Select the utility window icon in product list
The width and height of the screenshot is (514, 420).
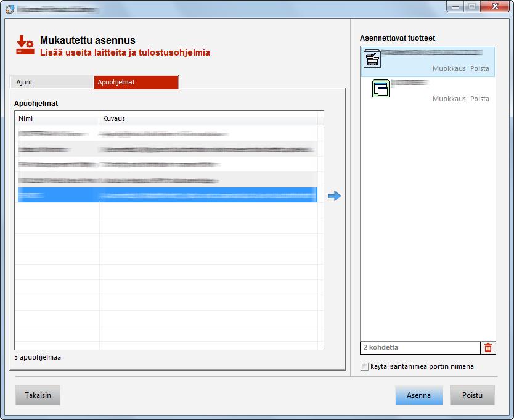point(381,88)
